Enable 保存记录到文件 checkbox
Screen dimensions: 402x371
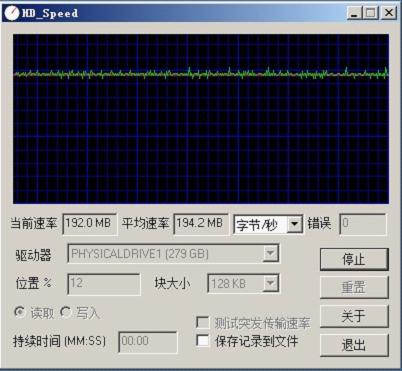(203, 341)
